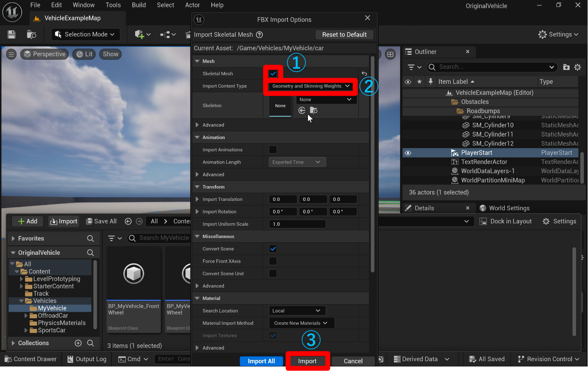Open the Selection Mode dropdown
The image size is (588, 371).
pyautogui.click(x=86, y=34)
